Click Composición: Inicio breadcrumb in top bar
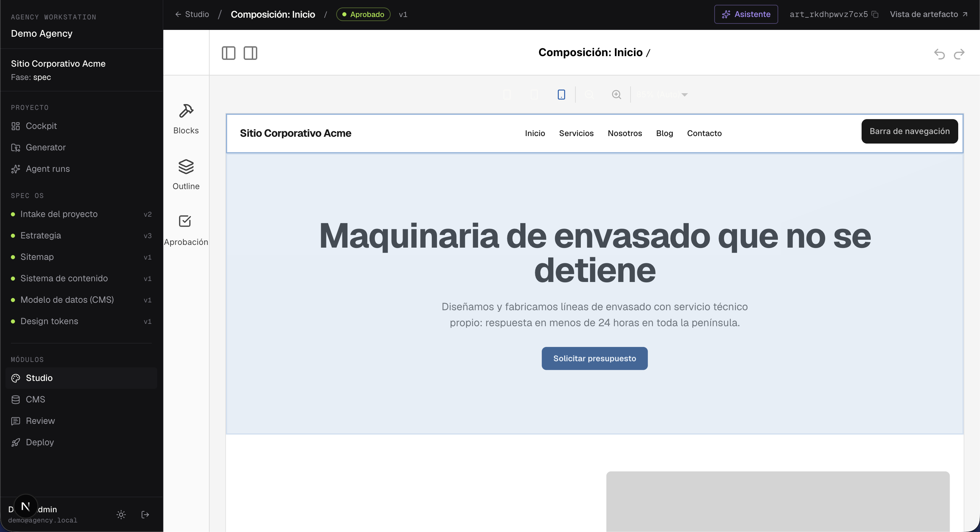The width and height of the screenshot is (980, 532). (x=273, y=14)
